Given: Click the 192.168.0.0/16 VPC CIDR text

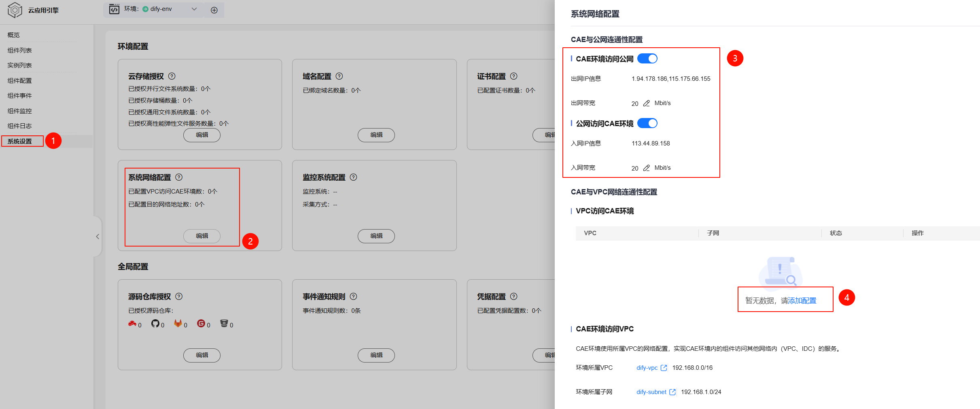Looking at the screenshot, I should (692, 368).
